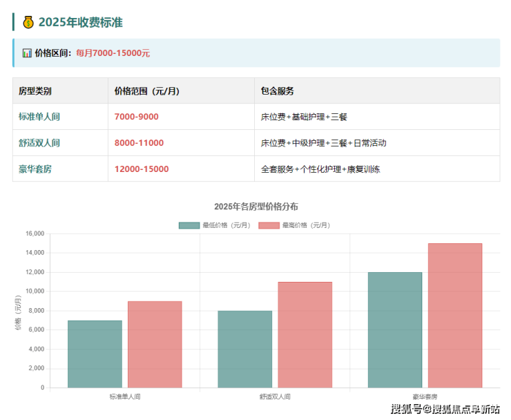The height and width of the screenshot is (420, 511).
Task: Click the red maximum bar for 豪华套房
Action: tap(455, 316)
